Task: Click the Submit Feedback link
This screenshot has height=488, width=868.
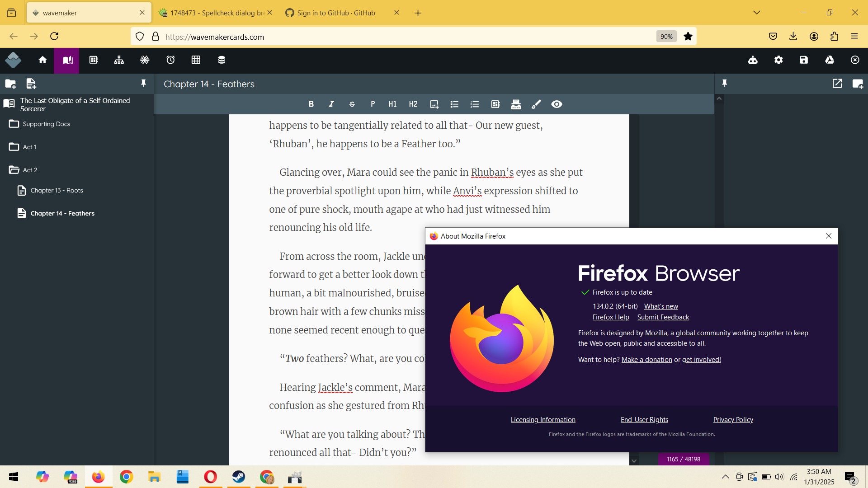Action: pos(663,317)
